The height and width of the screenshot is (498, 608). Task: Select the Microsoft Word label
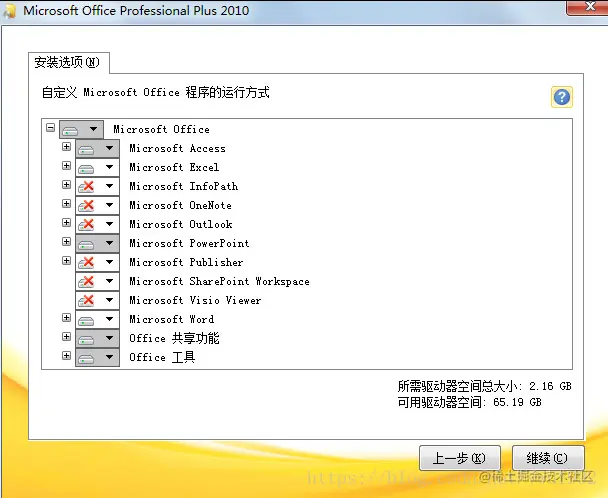[x=172, y=319]
